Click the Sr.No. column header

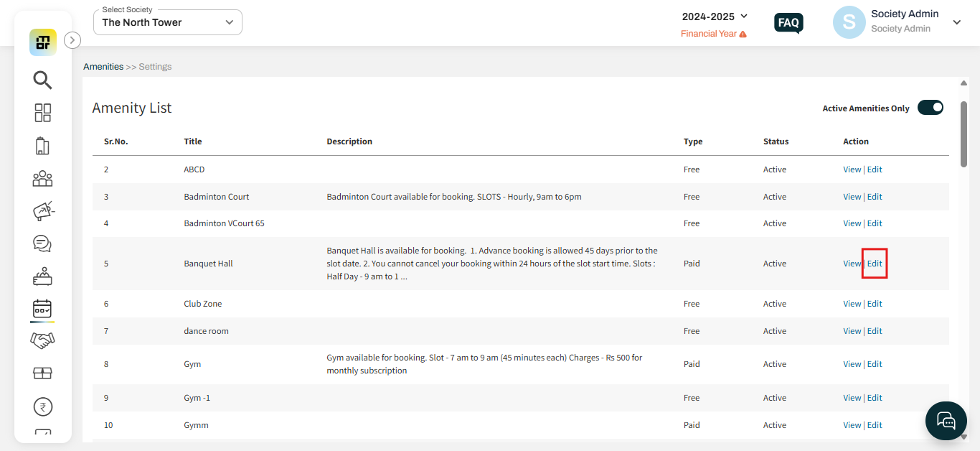[116, 141]
